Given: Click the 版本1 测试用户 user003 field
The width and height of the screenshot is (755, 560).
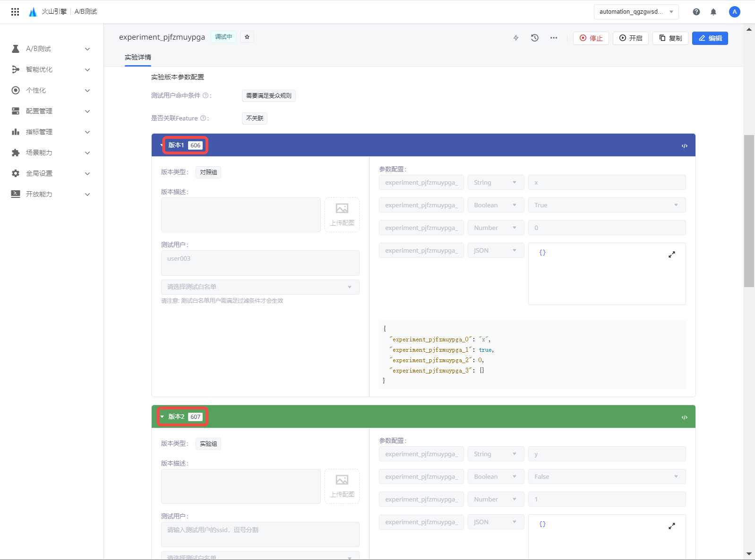Looking at the screenshot, I should [260, 263].
